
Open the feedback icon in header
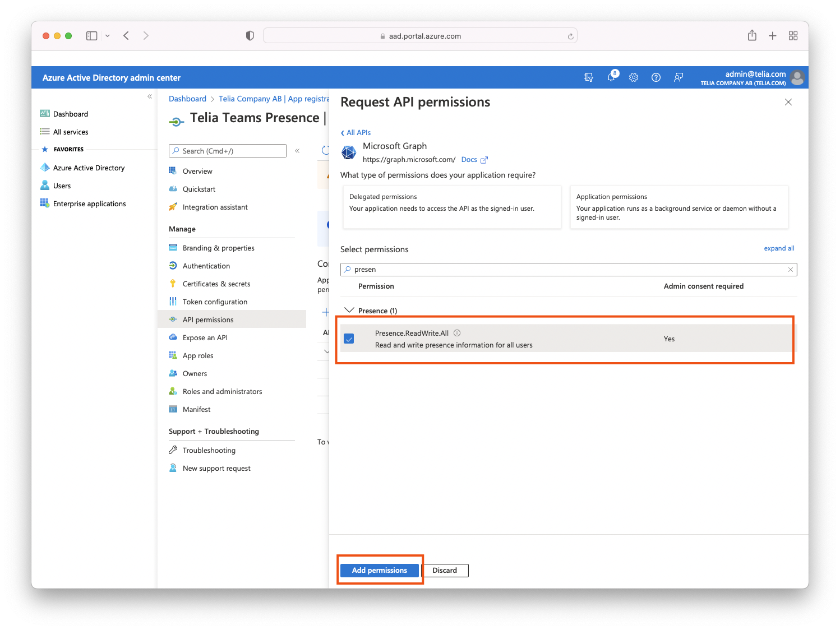coord(679,77)
